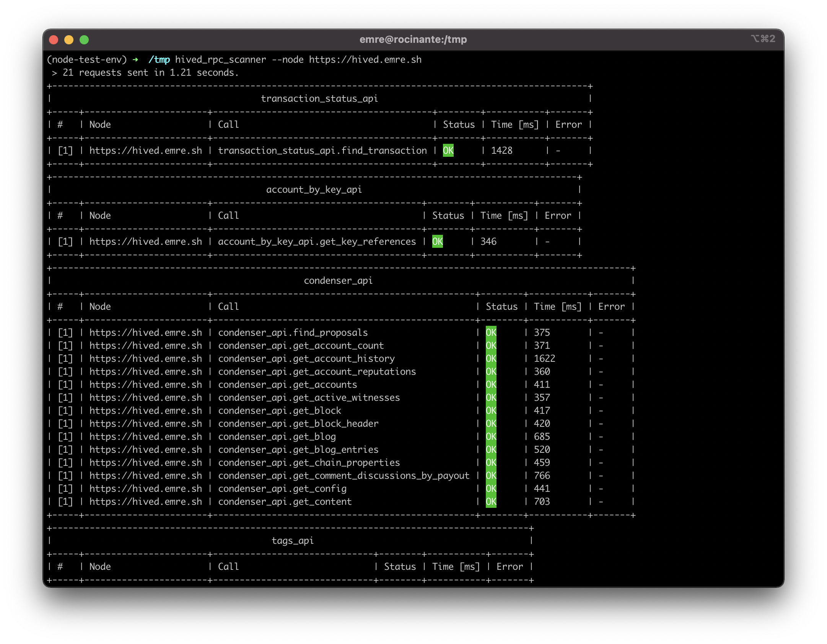The height and width of the screenshot is (644, 827).
Task: Click condenser_api.get_account_history call
Action: 306,359
